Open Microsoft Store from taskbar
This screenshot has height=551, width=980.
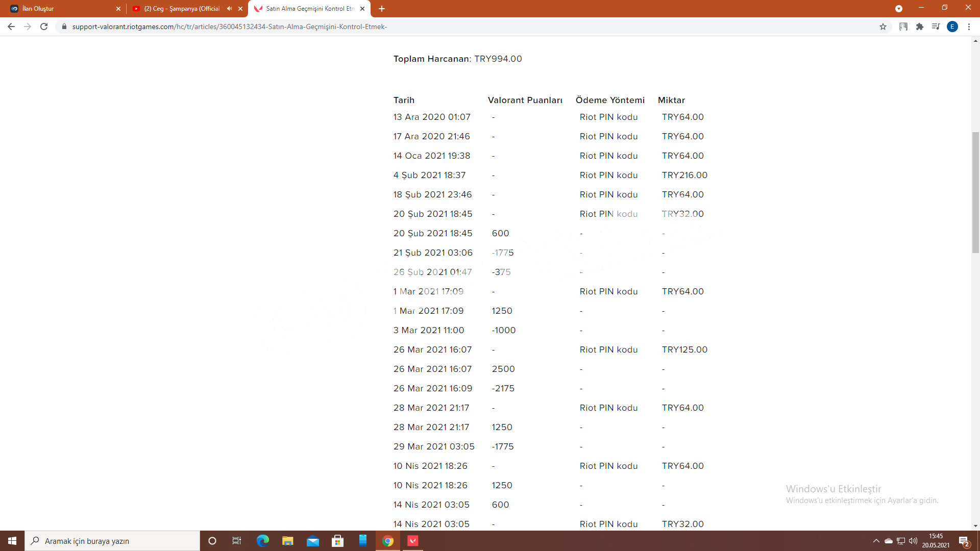click(x=337, y=541)
